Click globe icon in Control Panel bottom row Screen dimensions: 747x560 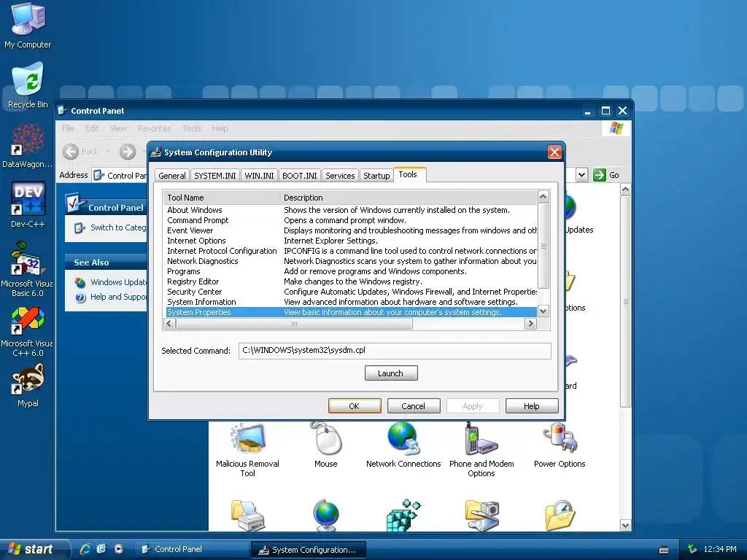tap(326, 516)
